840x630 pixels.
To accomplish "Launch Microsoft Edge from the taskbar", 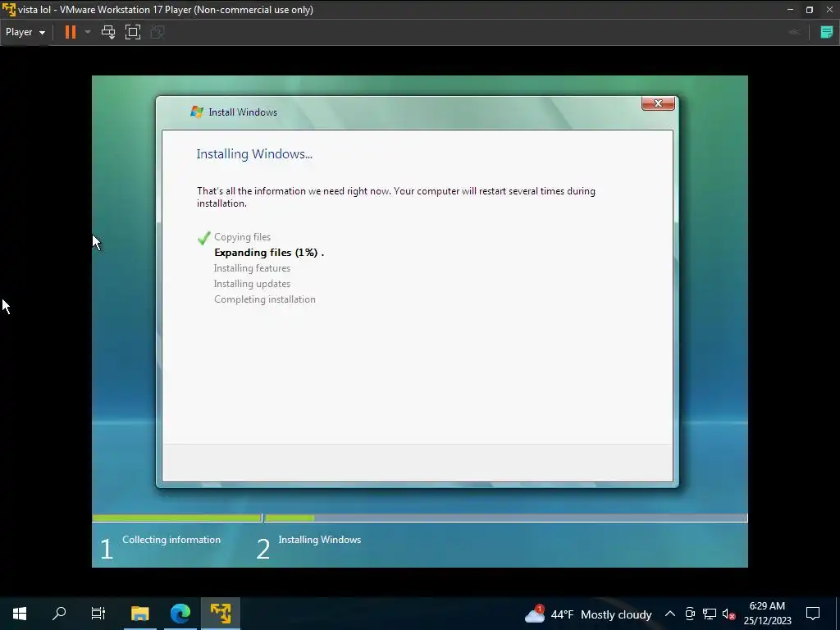I will (x=180, y=614).
